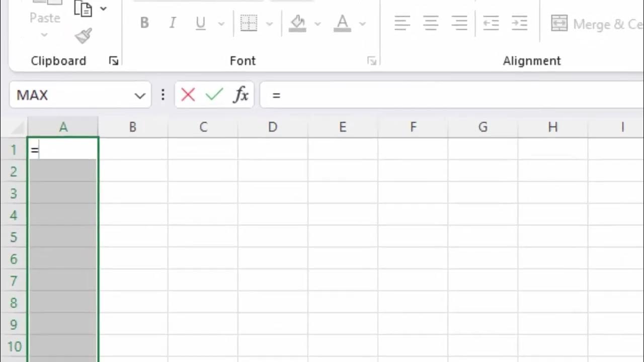Toggle Underline formatting

[200, 23]
